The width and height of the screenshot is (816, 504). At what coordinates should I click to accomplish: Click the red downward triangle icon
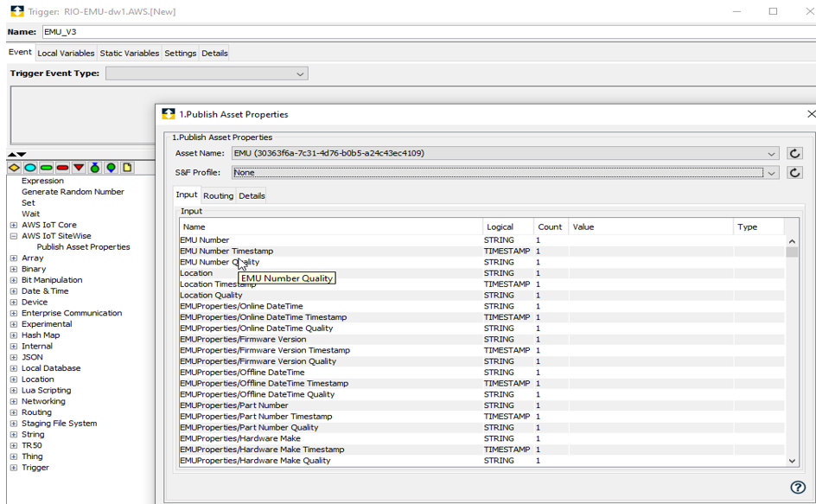click(79, 168)
